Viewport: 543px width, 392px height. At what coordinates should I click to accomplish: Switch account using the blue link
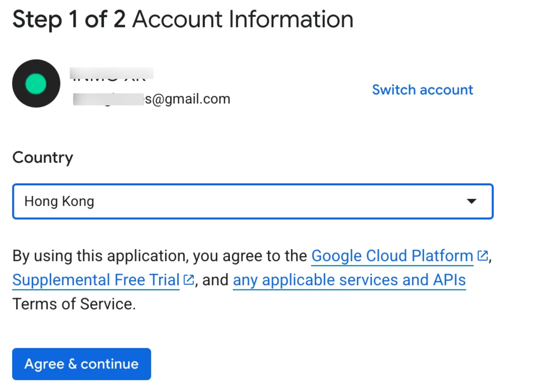[422, 90]
